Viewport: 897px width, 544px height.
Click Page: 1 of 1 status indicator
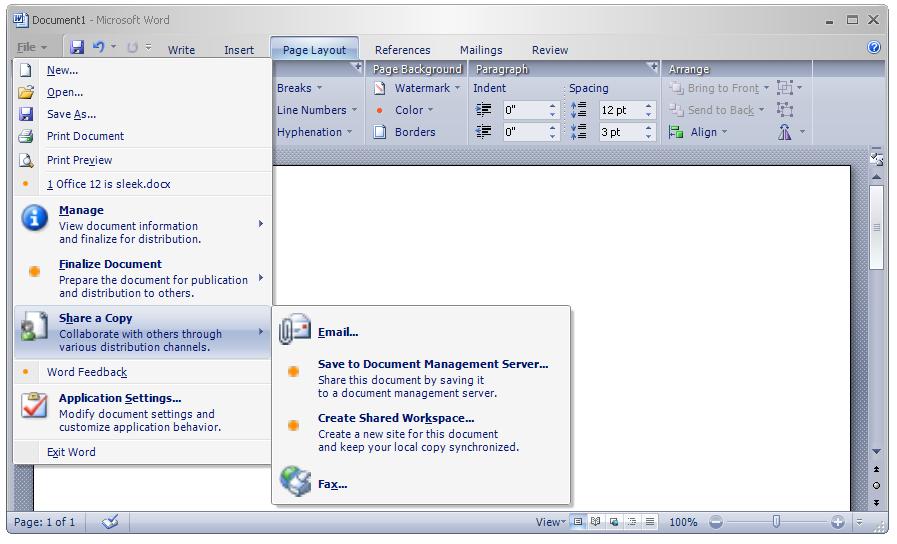(45, 522)
